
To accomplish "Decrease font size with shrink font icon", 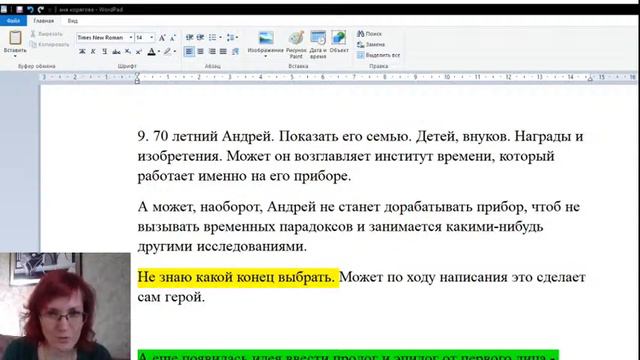I will tap(173, 38).
